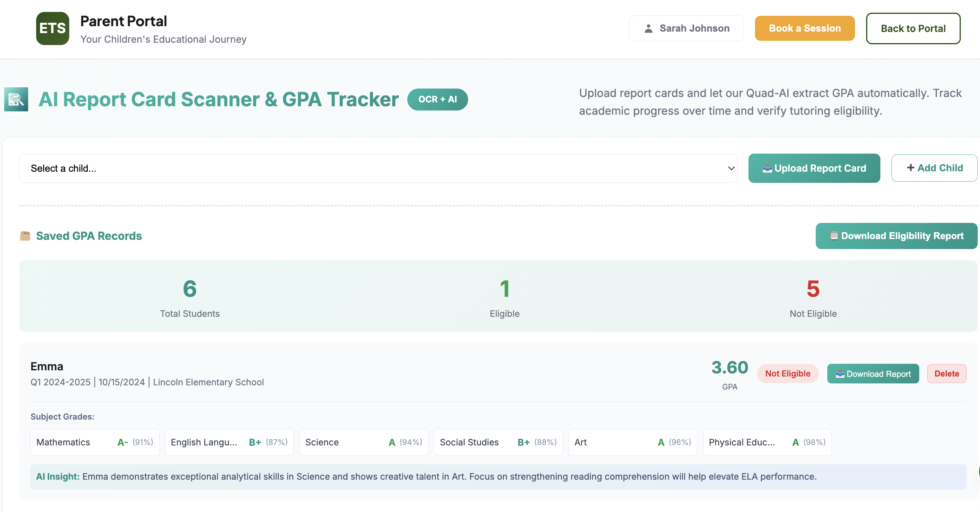980x512 pixels.
Task: Click the Not Eligible badge for Emma
Action: coord(787,373)
